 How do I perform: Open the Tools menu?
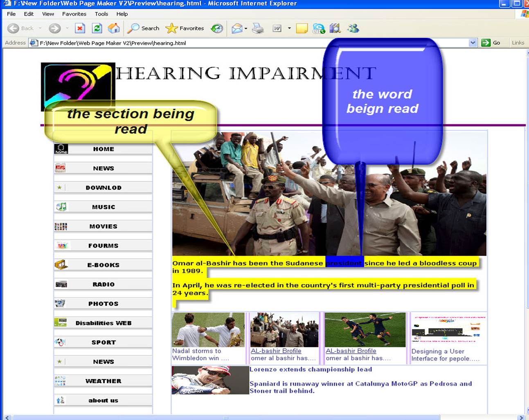(x=101, y=14)
